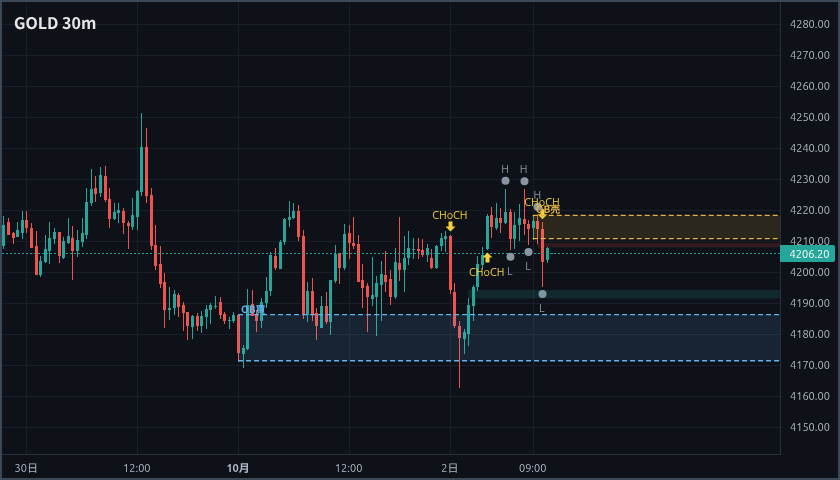Click the 4160.00 price axis label
This screenshot has width=840, height=480.
coord(809,396)
